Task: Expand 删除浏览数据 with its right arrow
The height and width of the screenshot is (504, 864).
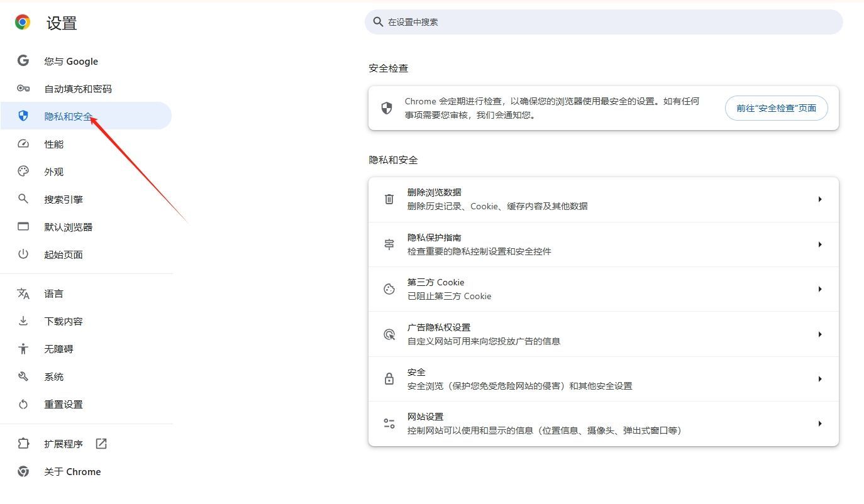Action: (820, 199)
